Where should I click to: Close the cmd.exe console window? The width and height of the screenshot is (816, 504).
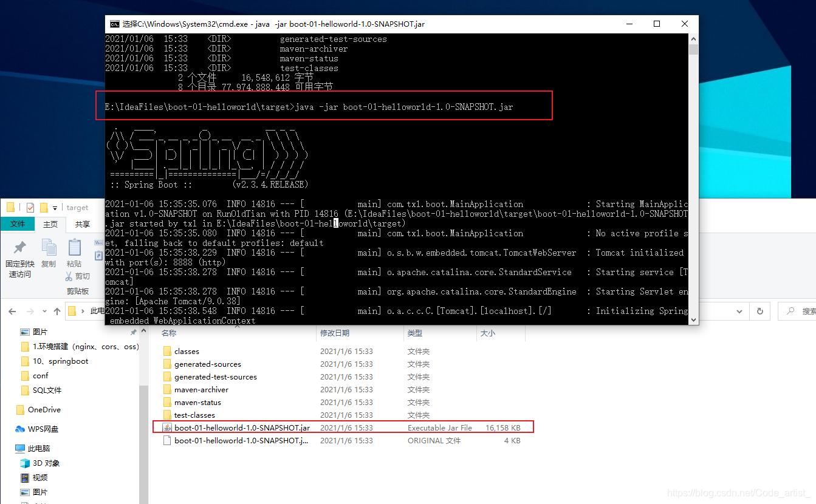[685, 24]
